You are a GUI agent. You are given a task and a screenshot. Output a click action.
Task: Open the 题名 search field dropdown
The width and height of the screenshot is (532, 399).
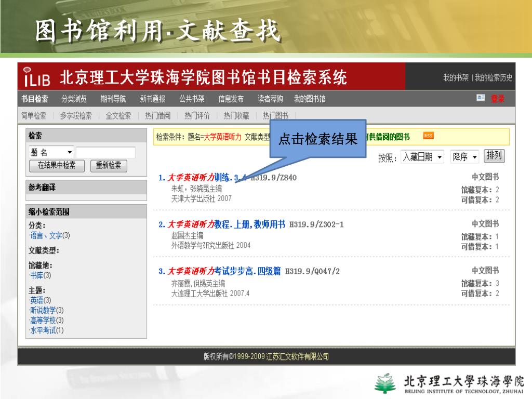coord(51,152)
